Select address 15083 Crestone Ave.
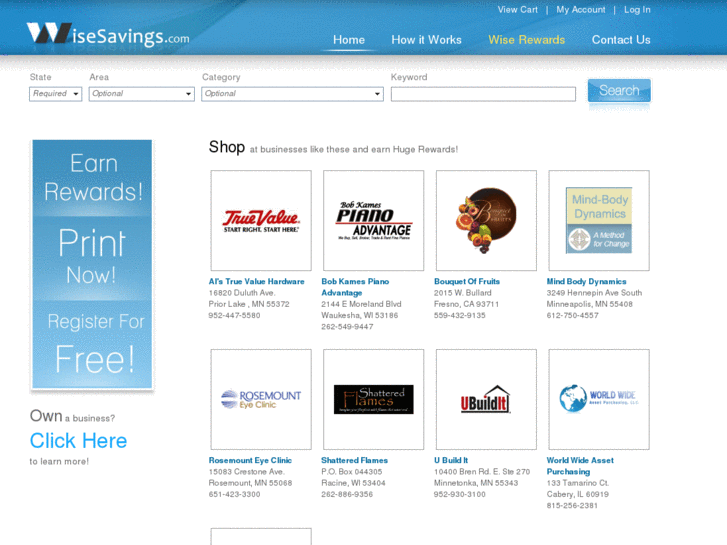The width and height of the screenshot is (727, 545). (246, 472)
